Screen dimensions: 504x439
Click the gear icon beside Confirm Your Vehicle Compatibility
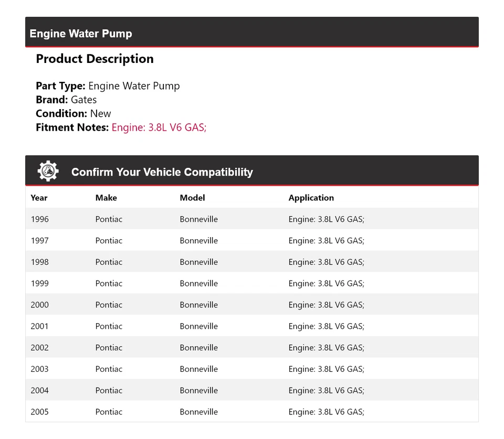[x=48, y=172]
